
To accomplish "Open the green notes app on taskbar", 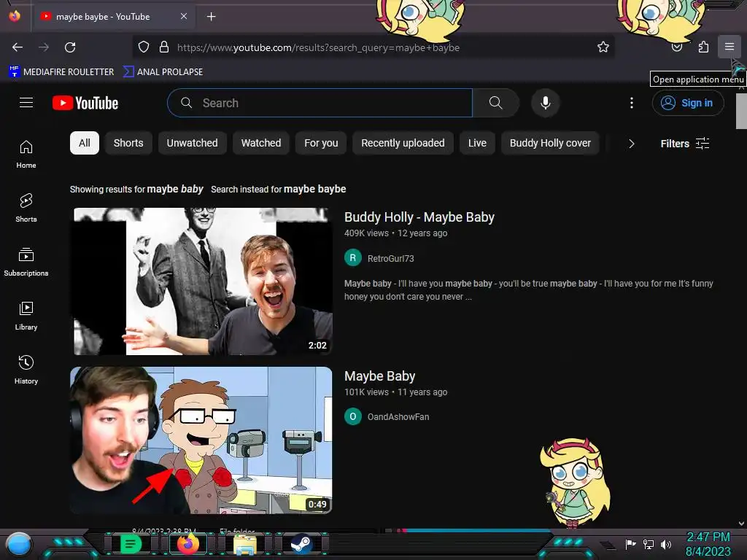I will 131,544.
